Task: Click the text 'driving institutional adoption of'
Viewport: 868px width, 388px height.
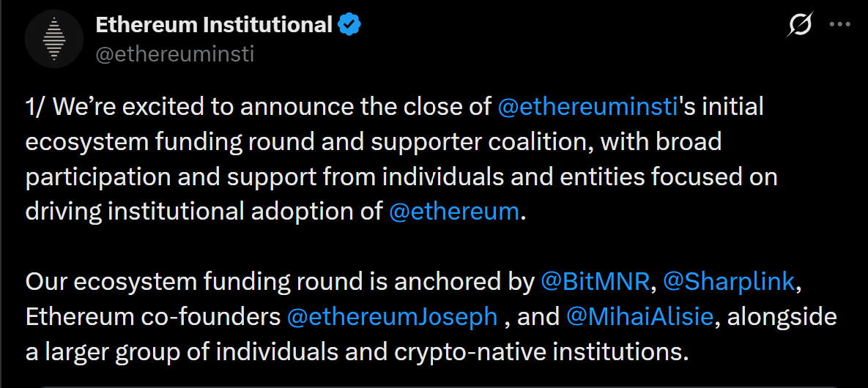Action: pyautogui.click(x=204, y=212)
